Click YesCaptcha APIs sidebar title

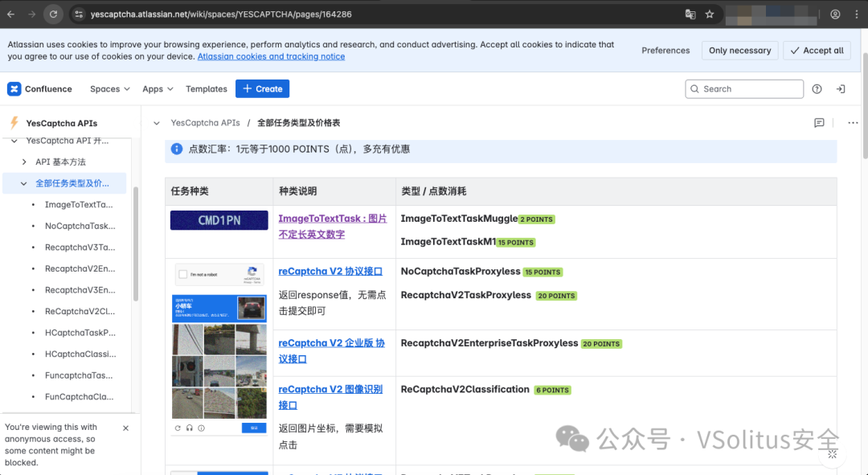[61, 123]
